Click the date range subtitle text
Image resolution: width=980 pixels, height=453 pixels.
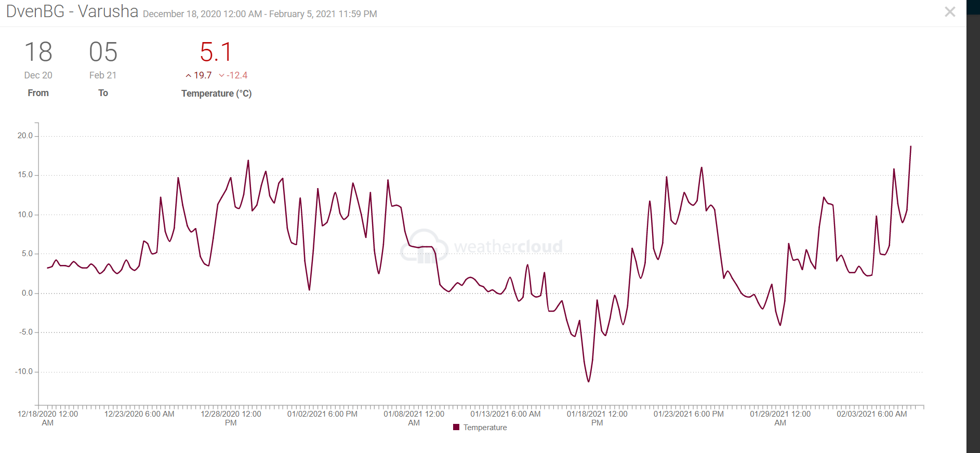[260, 14]
